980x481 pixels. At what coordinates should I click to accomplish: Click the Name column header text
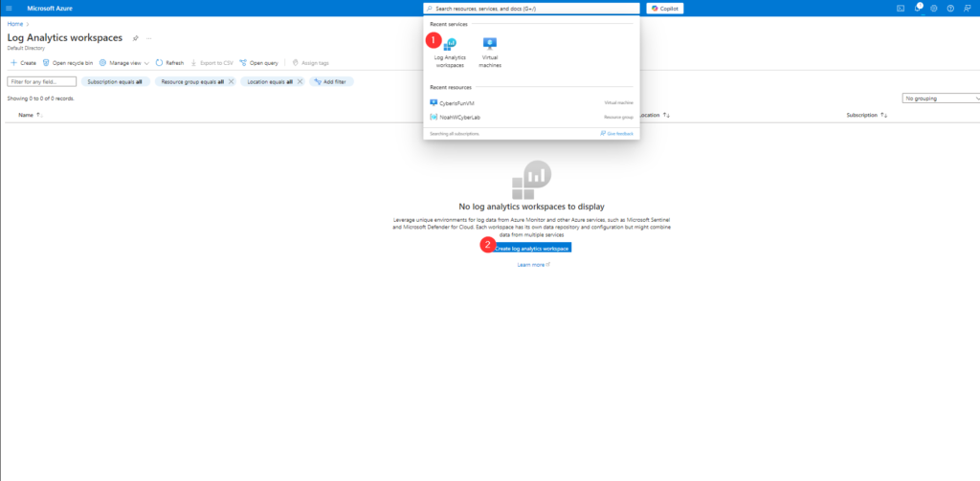26,115
